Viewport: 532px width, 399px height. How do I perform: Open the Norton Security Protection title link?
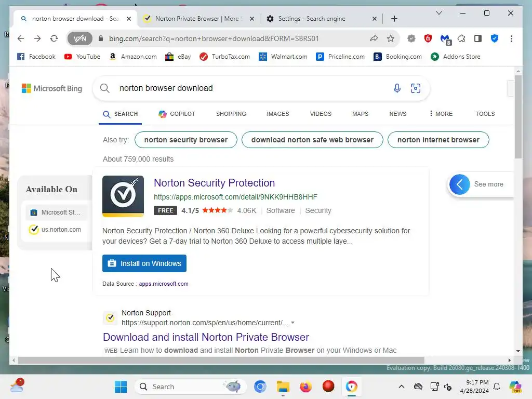point(215,183)
